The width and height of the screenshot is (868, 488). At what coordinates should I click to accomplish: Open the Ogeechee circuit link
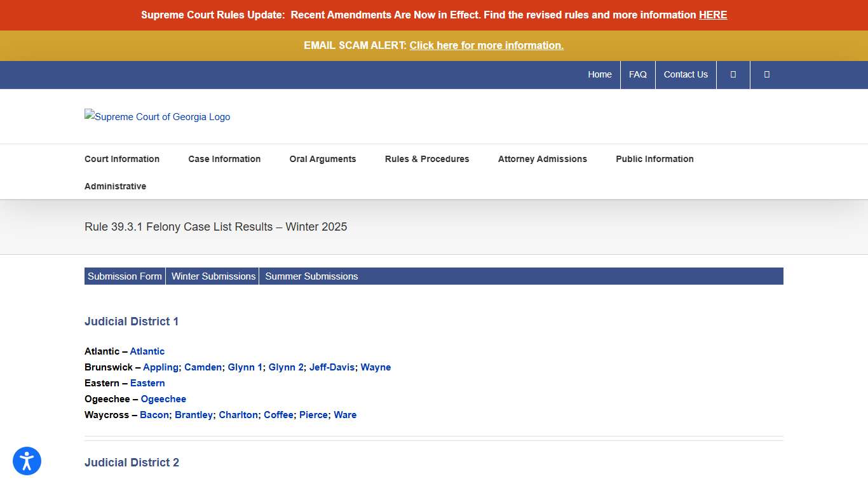click(163, 399)
